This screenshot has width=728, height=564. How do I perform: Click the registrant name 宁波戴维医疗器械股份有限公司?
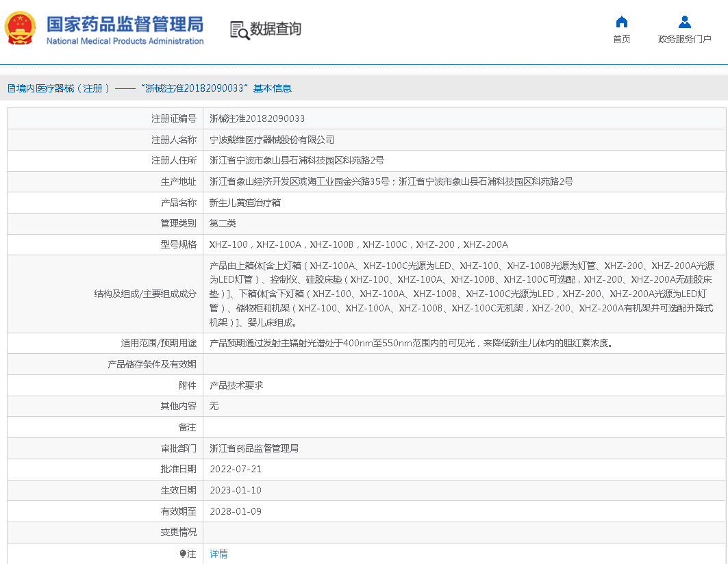(x=272, y=140)
